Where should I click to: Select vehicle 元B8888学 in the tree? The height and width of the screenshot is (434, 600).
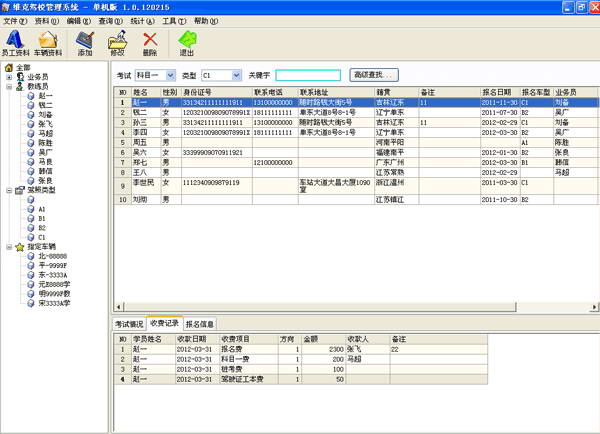(x=54, y=284)
